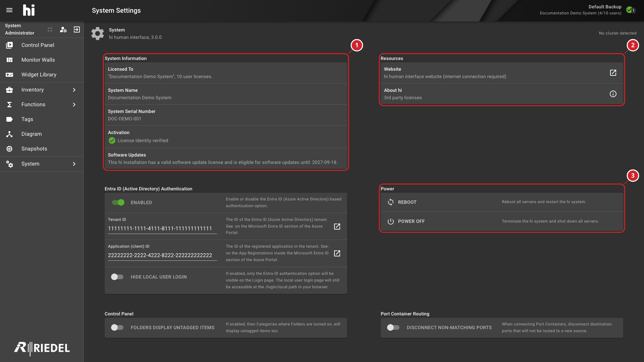Viewport: 644px width, 362px height.
Task: Click the logout icon in sidebar
Action: 77,29
